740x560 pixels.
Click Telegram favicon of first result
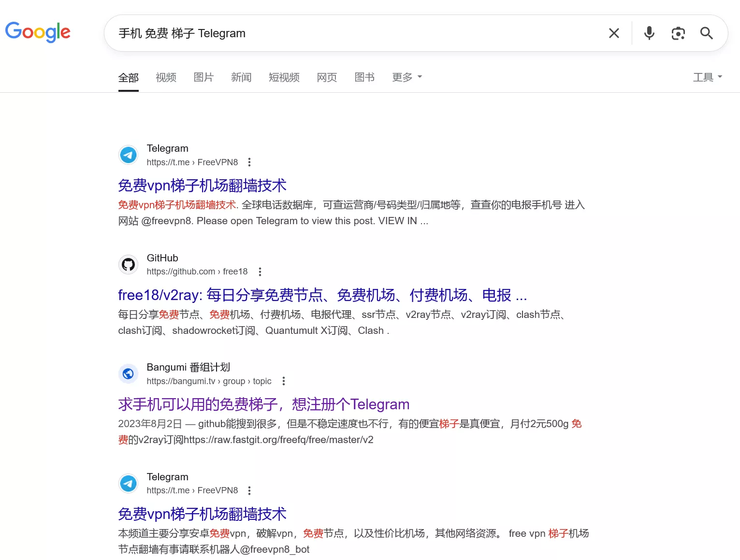tap(129, 155)
